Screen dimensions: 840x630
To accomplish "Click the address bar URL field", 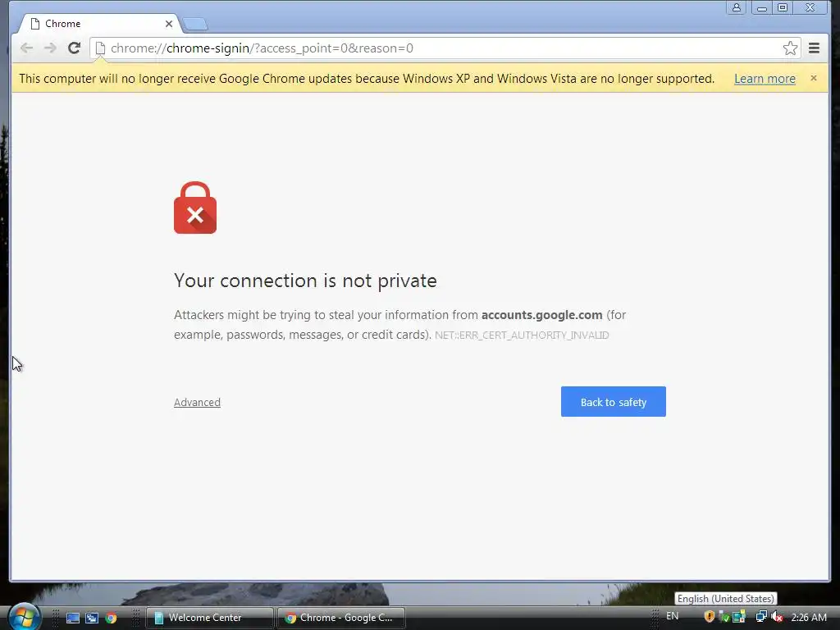I will (445, 48).
